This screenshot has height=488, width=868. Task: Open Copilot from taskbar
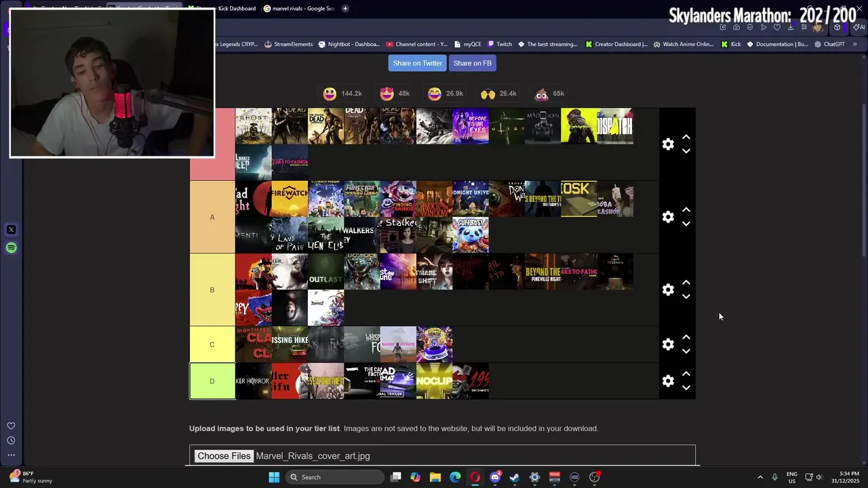click(x=416, y=477)
